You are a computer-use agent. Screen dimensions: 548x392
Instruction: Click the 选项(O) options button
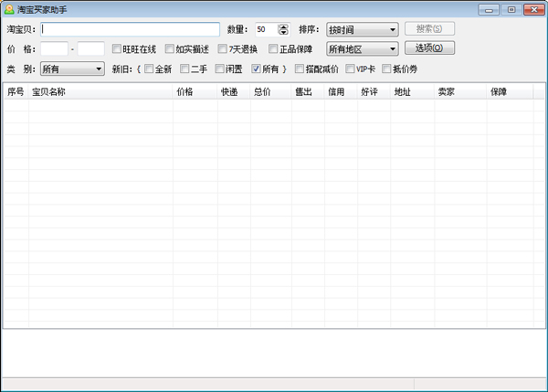(429, 48)
